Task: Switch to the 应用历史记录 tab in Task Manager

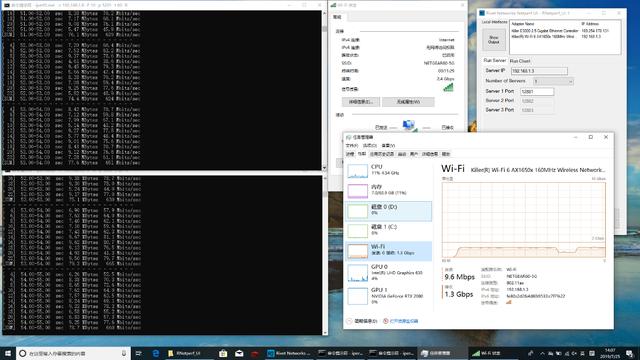Action: coord(382,154)
